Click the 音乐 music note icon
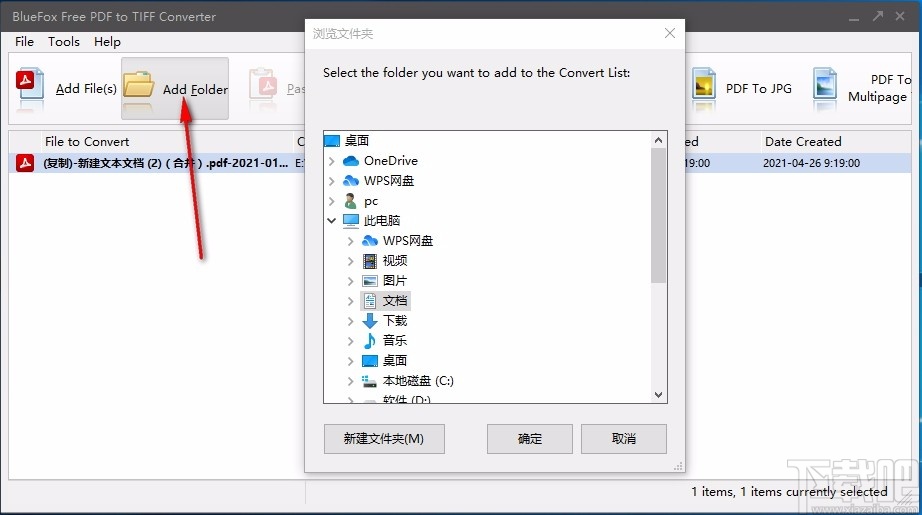922x515 pixels. coord(370,341)
